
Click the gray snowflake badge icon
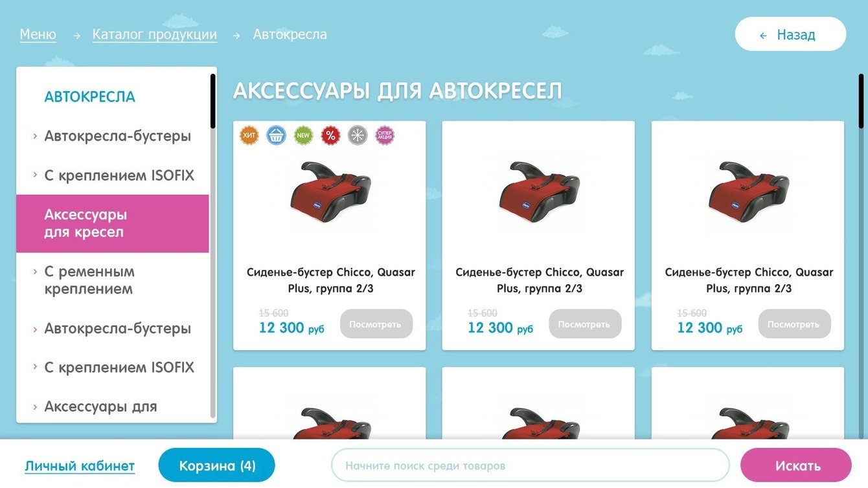pyautogui.click(x=358, y=135)
